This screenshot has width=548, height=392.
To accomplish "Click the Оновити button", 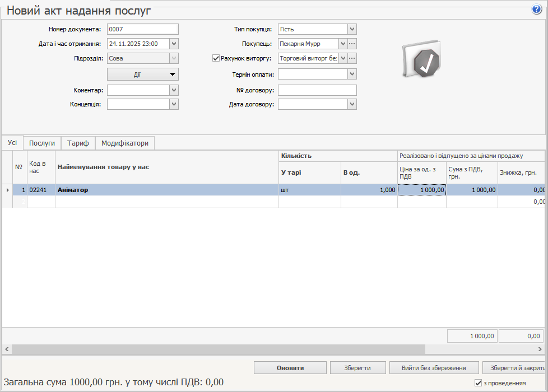I will pyautogui.click(x=290, y=368).
